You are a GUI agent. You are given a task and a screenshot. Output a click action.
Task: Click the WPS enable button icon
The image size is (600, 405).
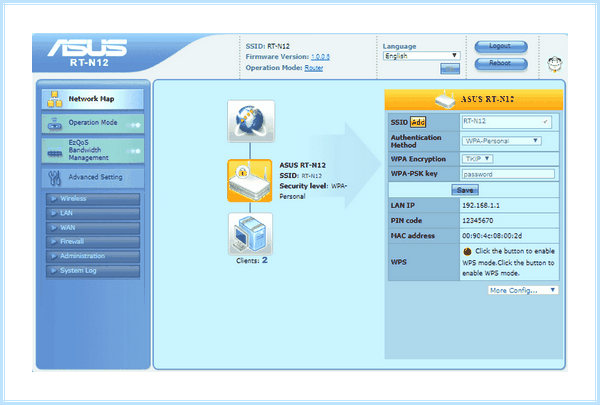tap(467, 251)
